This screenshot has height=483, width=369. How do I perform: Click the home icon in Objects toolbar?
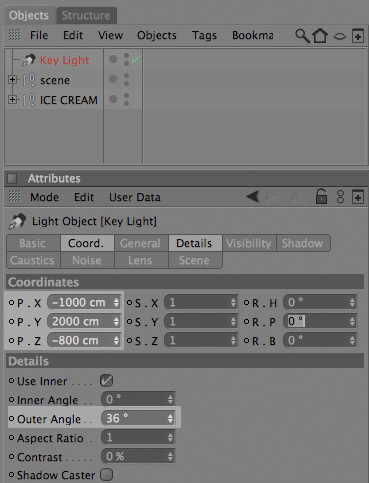(x=320, y=35)
